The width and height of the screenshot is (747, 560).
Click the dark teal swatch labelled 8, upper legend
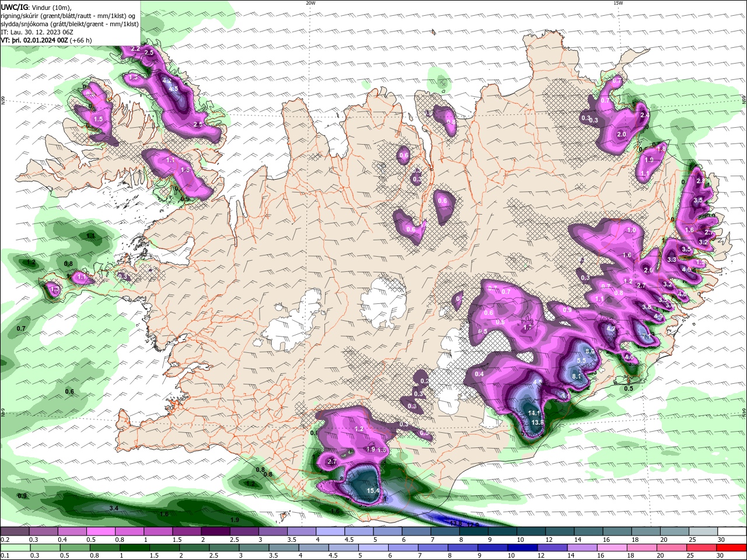click(473, 531)
